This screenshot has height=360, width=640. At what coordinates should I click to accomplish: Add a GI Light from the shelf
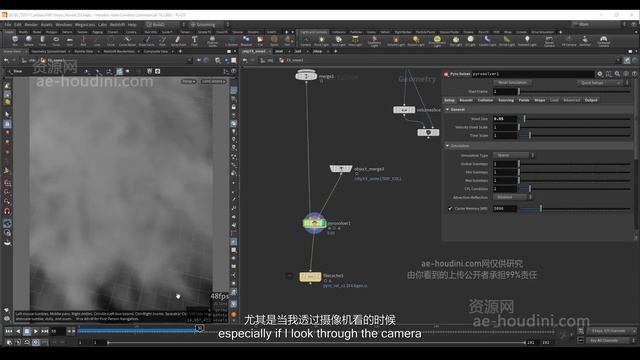470,40
